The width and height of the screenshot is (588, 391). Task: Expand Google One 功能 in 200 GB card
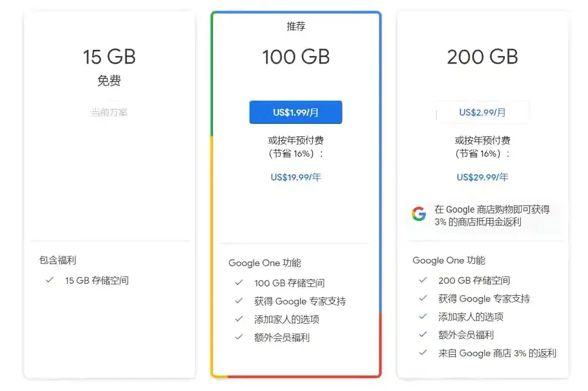click(450, 260)
